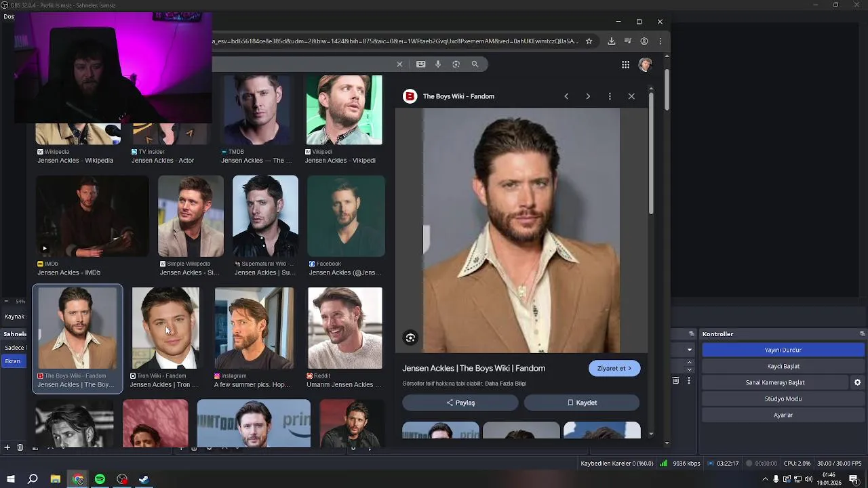Delete source with trash icon near Kontroller
Image resolution: width=868 pixels, height=488 pixels.
click(675, 381)
